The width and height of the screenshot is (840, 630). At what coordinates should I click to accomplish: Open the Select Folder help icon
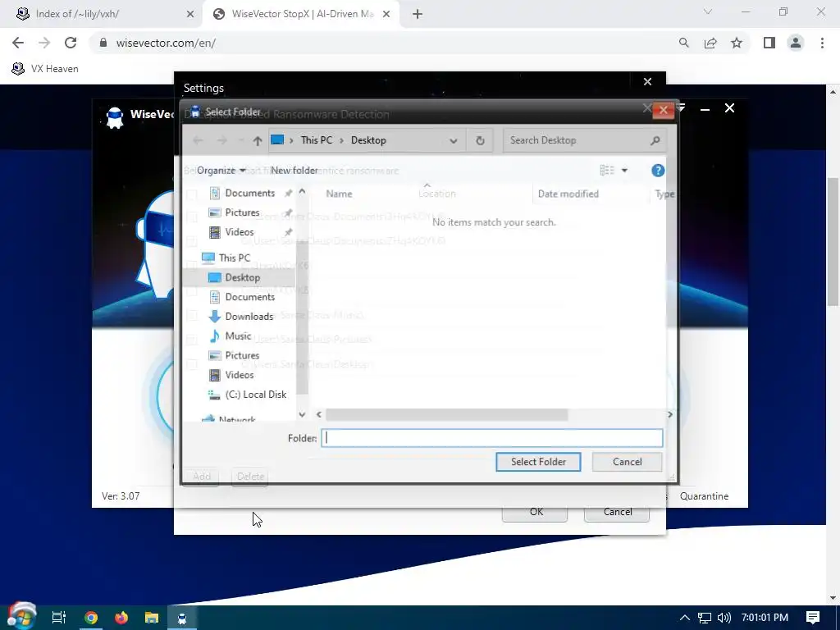click(658, 171)
